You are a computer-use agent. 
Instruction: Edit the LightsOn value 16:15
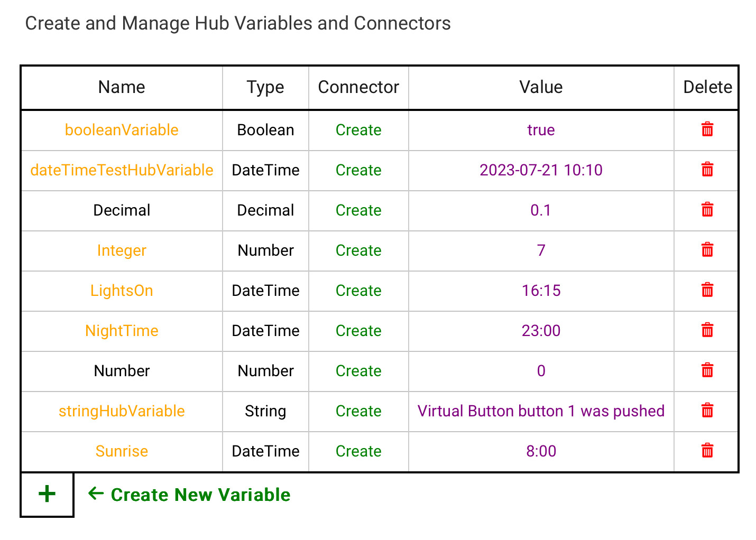[541, 291]
